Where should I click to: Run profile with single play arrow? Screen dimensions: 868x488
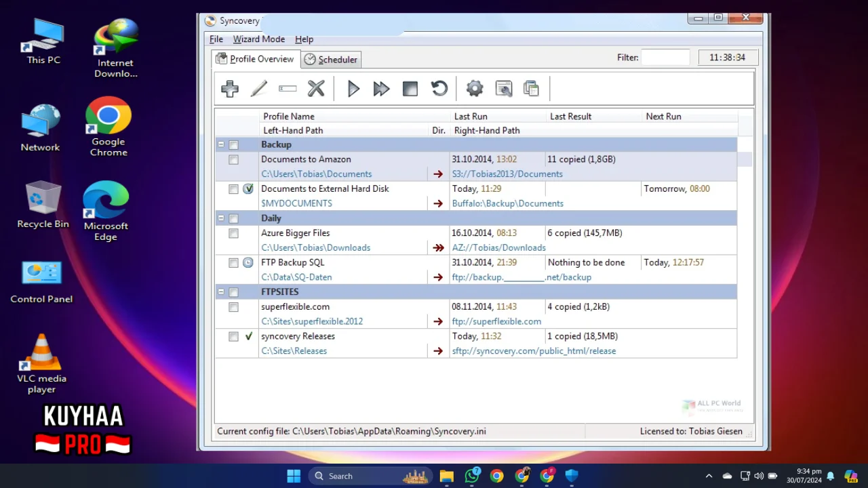[x=353, y=89]
